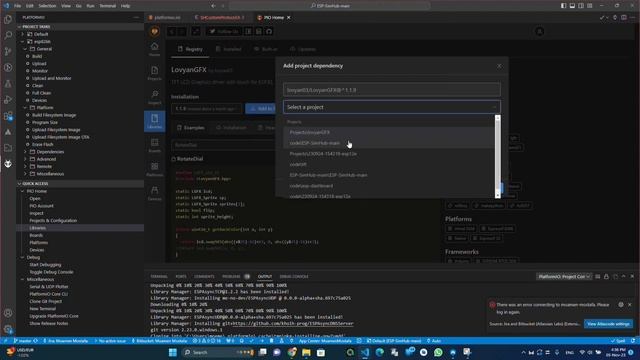Switch to the Registry tab

click(190, 49)
